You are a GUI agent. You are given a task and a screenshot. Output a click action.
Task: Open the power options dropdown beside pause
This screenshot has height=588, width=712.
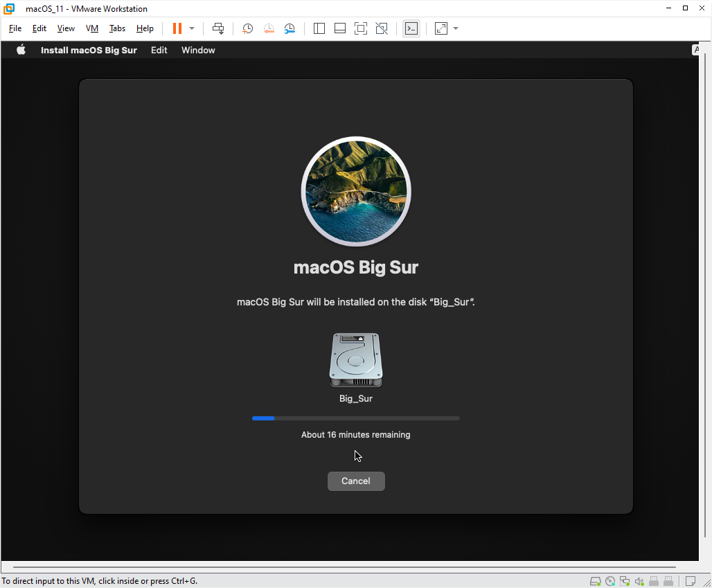(x=192, y=28)
